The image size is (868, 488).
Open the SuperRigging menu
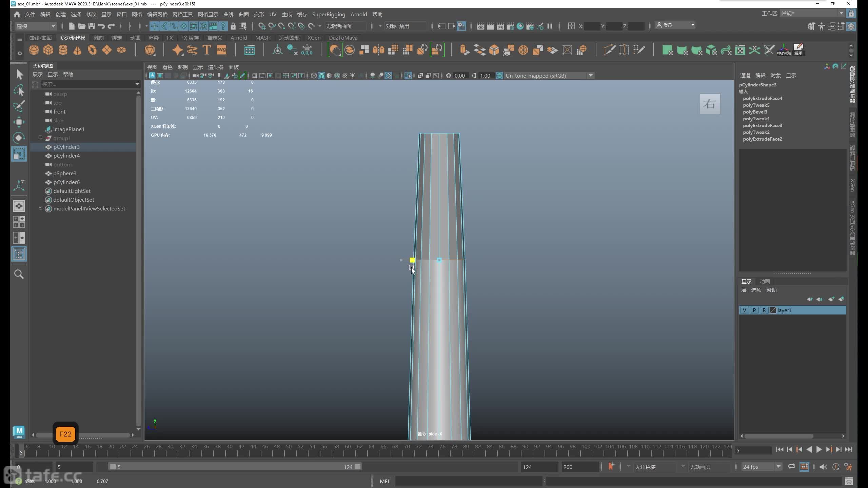tap(329, 14)
